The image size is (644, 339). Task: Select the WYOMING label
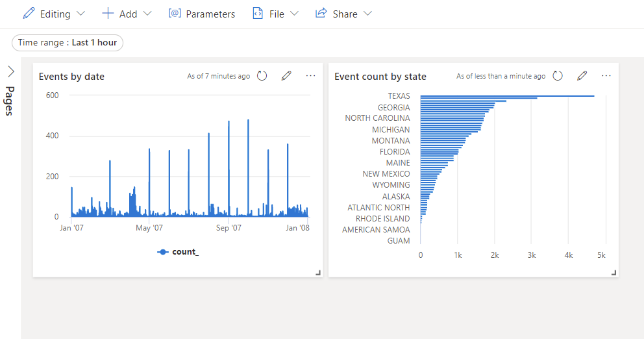pos(391,185)
